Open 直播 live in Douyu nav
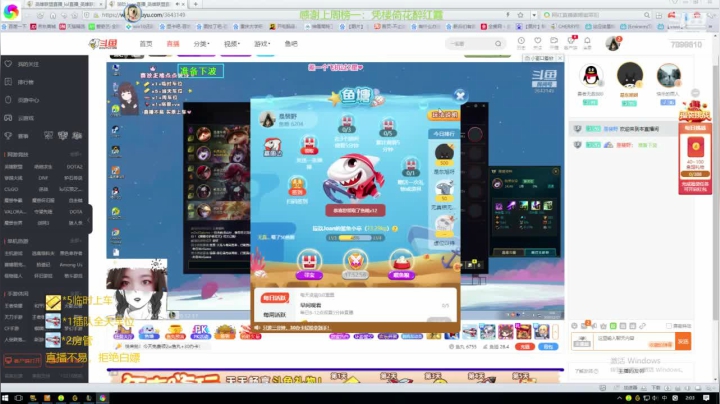Viewport: 720px width, 404px height. [x=173, y=44]
